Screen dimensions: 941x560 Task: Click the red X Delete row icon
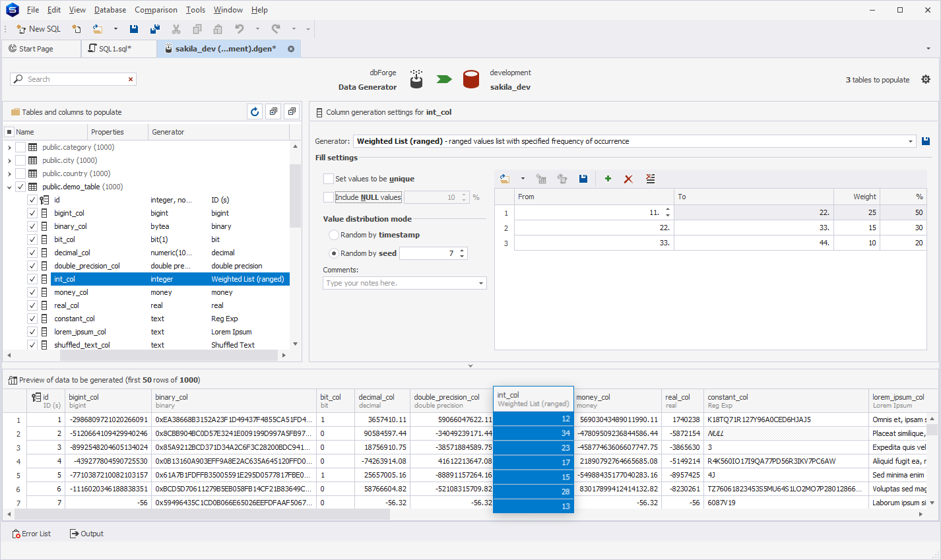pos(628,179)
